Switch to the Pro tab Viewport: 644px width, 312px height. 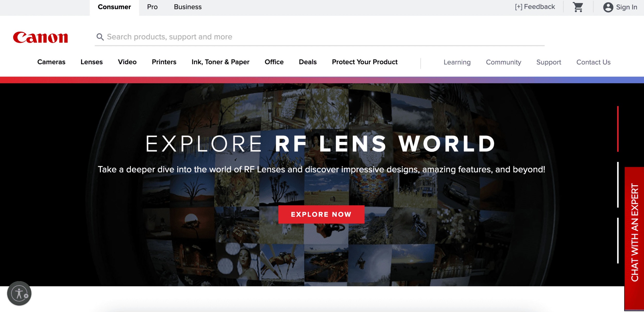(x=152, y=7)
